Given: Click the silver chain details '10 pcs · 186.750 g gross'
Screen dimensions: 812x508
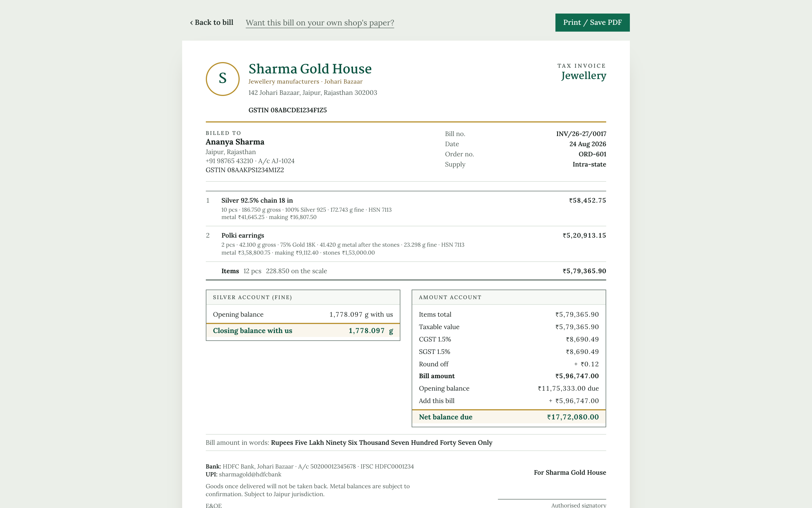Looking at the screenshot, I should 306,210.
